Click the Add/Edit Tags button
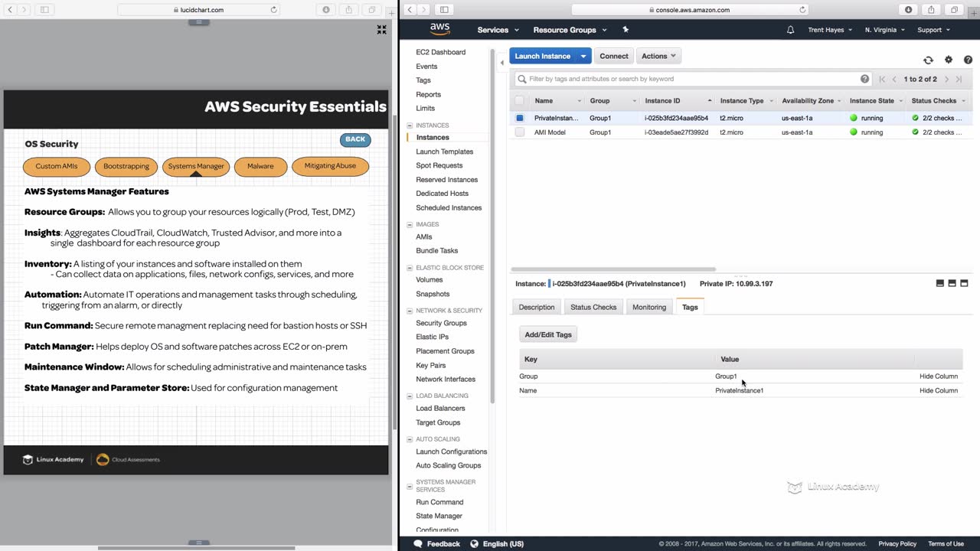980x551 pixels. click(x=548, y=334)
